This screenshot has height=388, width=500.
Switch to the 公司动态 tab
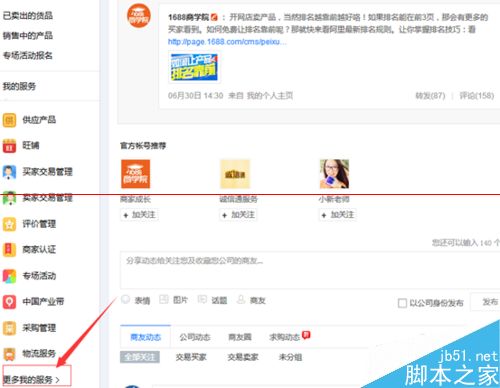195,337
